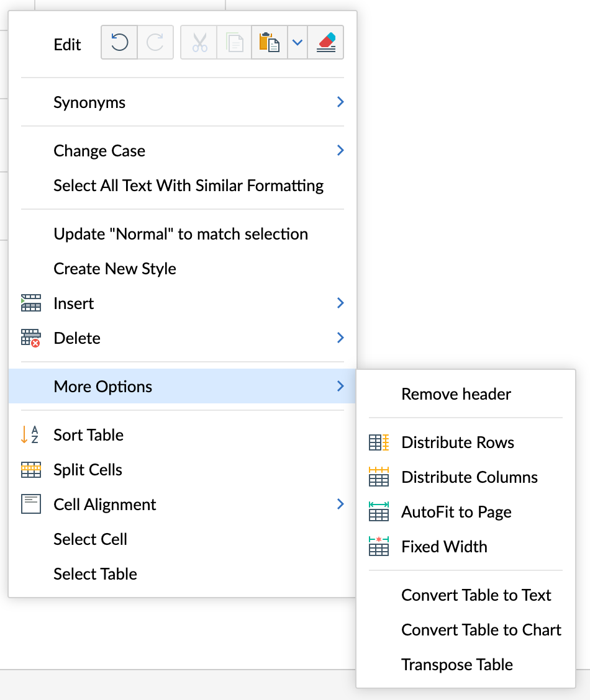
Task: Click the Undo icon in Edit row
Action: (x=119, y=43)
